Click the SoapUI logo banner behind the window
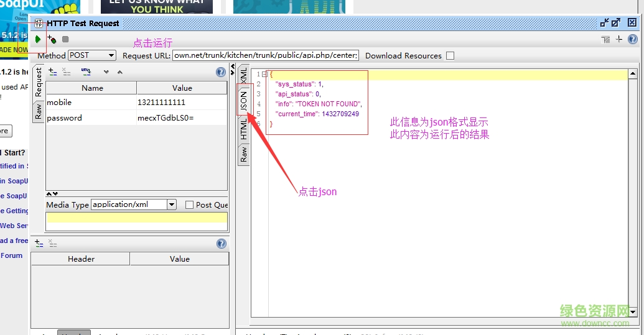644x335 pixels. click(39, 7)
